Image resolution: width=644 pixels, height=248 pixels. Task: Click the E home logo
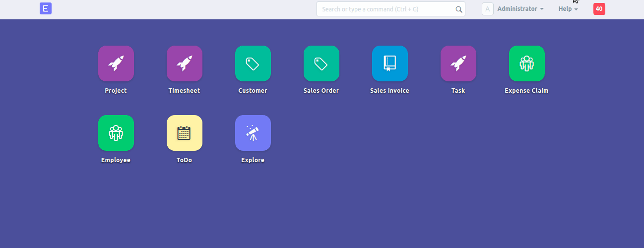pyautogui.click(x=46, y=8)
